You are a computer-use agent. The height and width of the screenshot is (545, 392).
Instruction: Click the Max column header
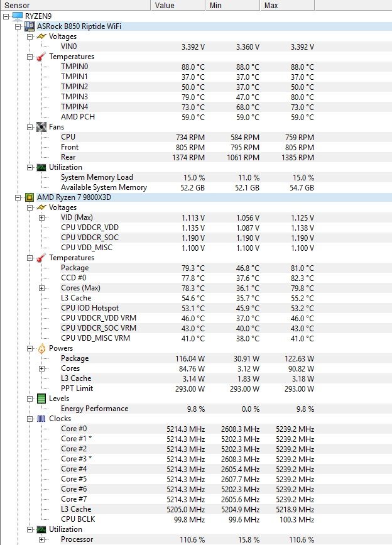click(287, 5)
